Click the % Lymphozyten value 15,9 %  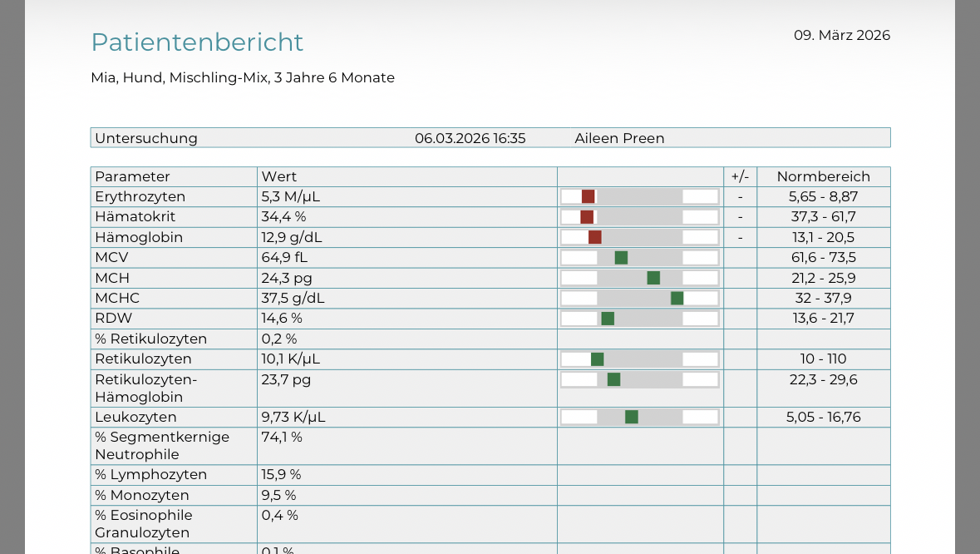coord(281,475)
